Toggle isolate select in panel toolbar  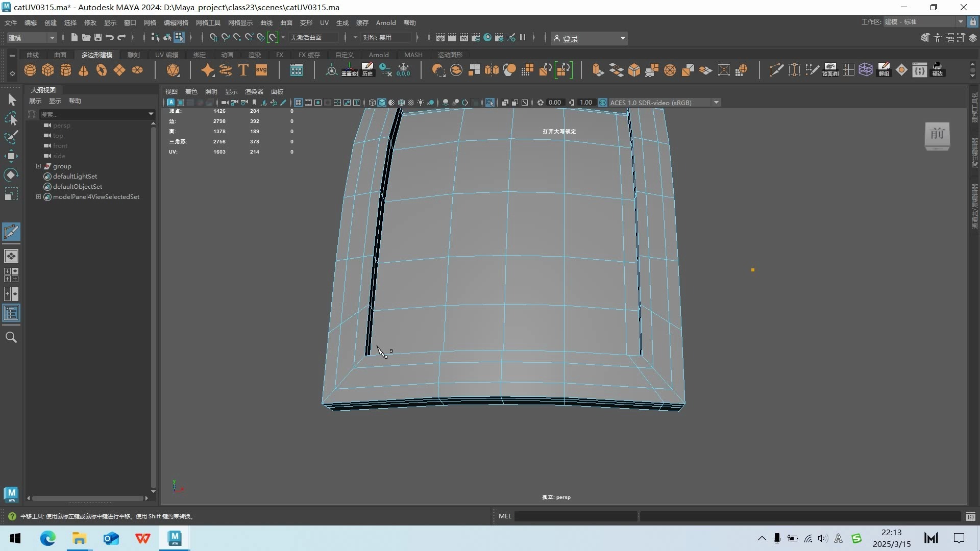pos(489,103)
